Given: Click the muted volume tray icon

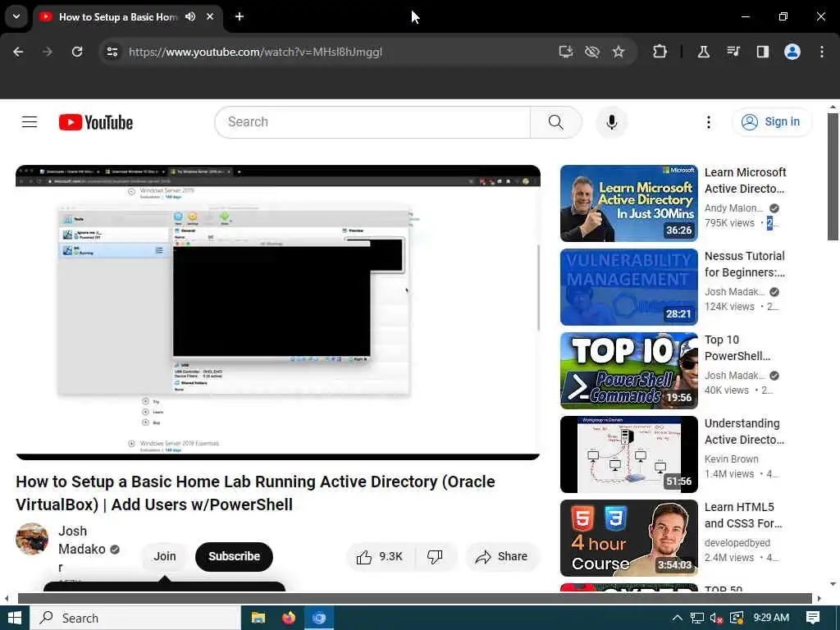Looking at the screenshot, I should 716,618.
